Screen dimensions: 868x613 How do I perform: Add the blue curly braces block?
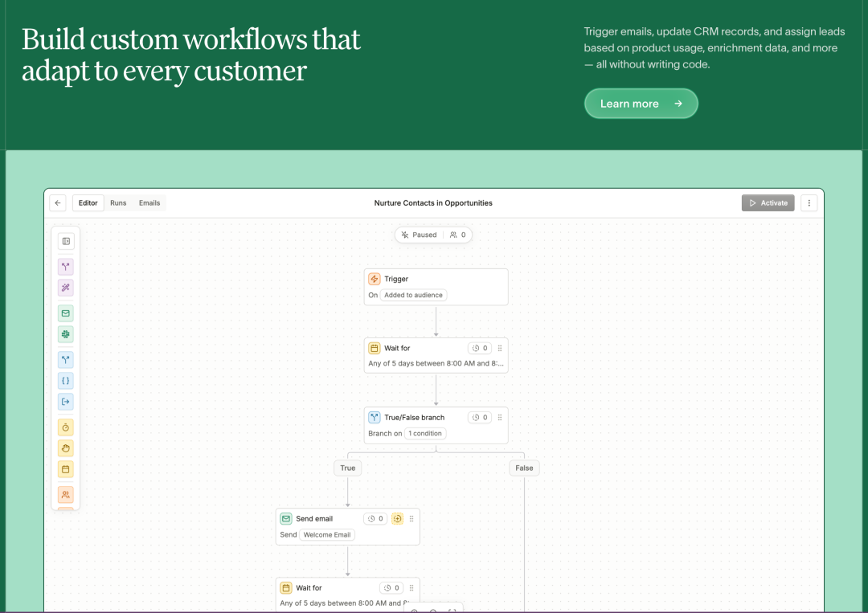click(x=66, y=381)
